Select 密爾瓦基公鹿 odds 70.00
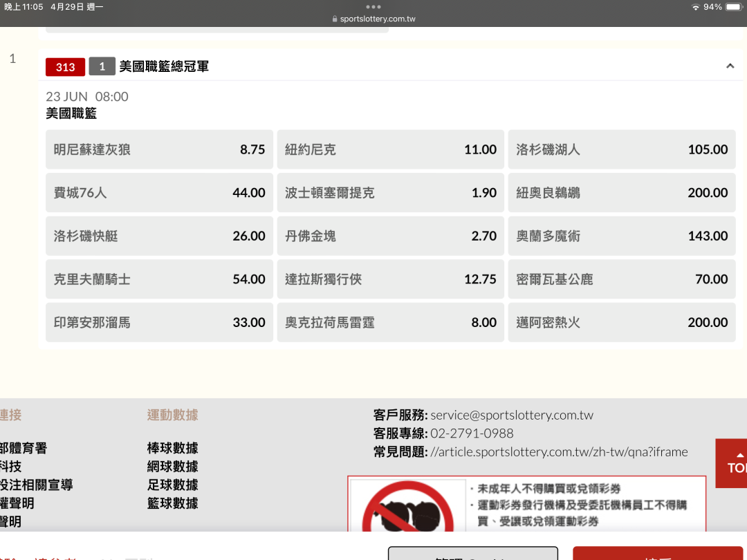 (x=622, y=279)
